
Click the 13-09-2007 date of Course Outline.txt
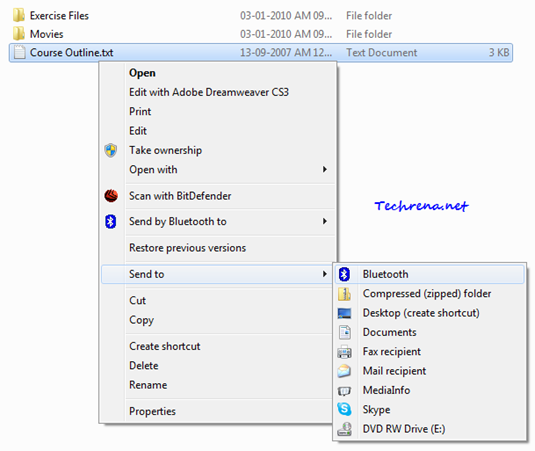286,53
